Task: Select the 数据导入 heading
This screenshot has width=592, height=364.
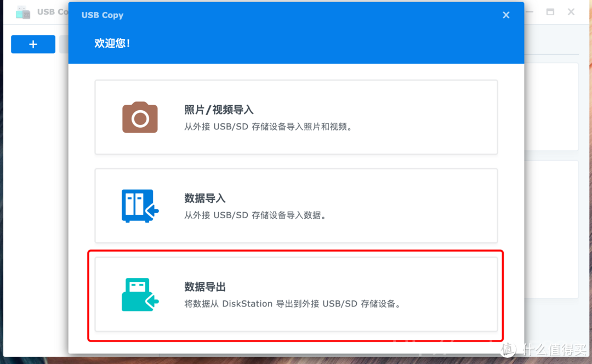Action: click(x=205, y=198)
